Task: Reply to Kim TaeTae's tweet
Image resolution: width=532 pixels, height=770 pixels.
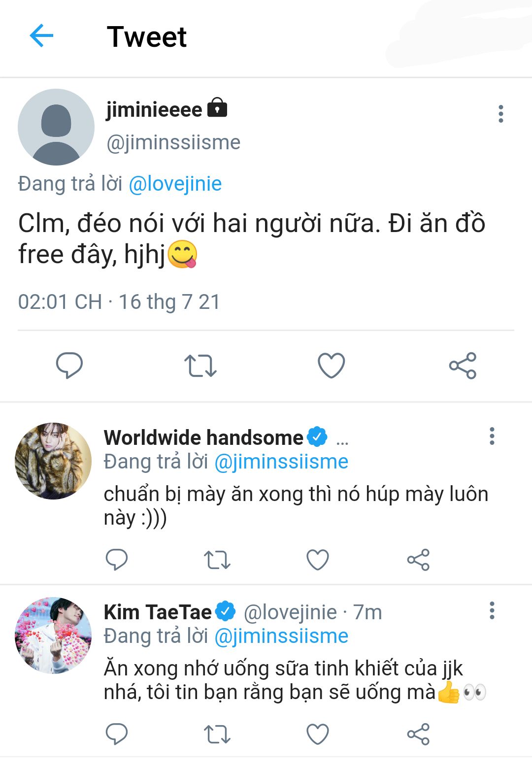Action: click(117, 734)
